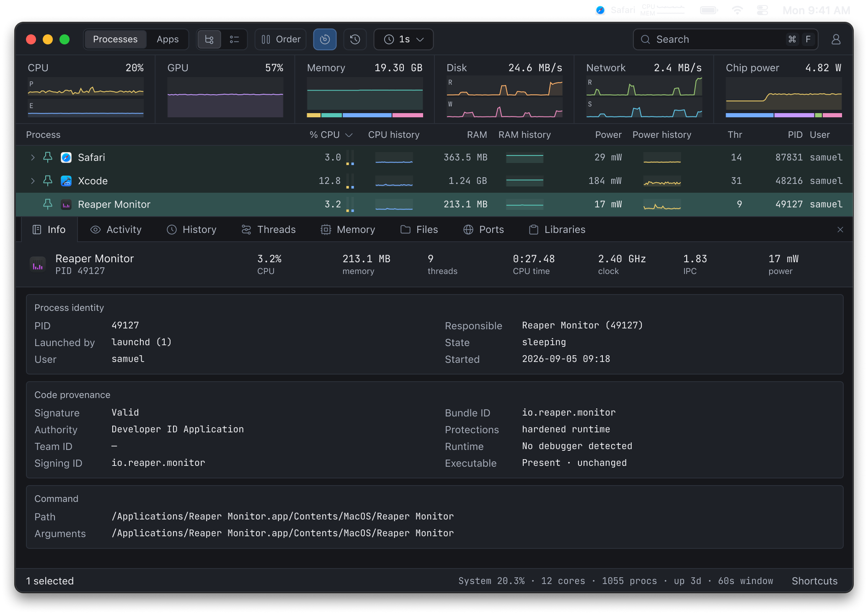Image resolution: width=868 pixels, height=615 pixels.
Task: Open the Info tab
Action: [x=49, y=230]
